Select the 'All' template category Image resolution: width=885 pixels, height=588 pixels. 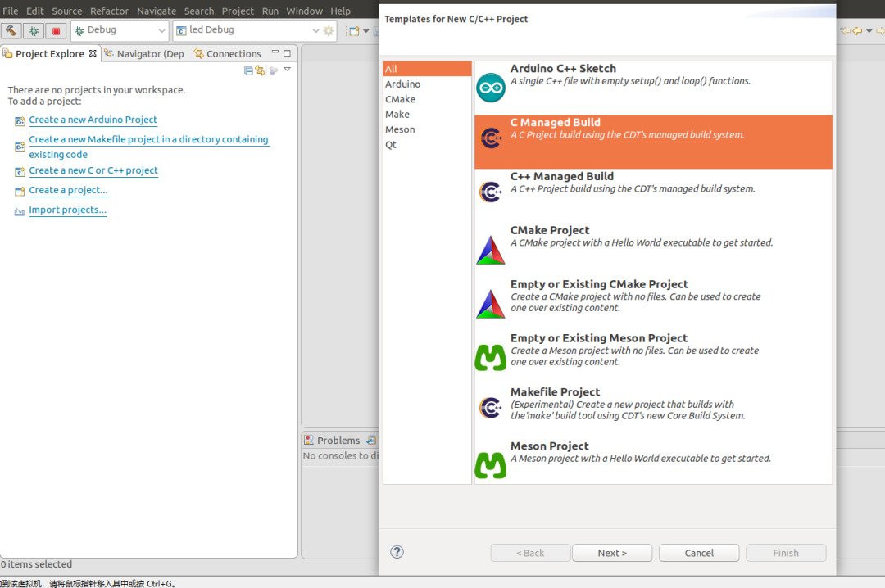pos(427,69)
